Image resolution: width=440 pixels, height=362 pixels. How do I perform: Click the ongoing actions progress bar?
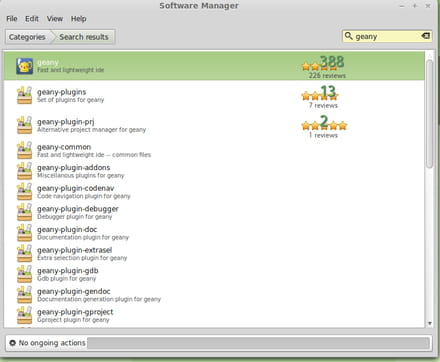(x=258, y=343)
